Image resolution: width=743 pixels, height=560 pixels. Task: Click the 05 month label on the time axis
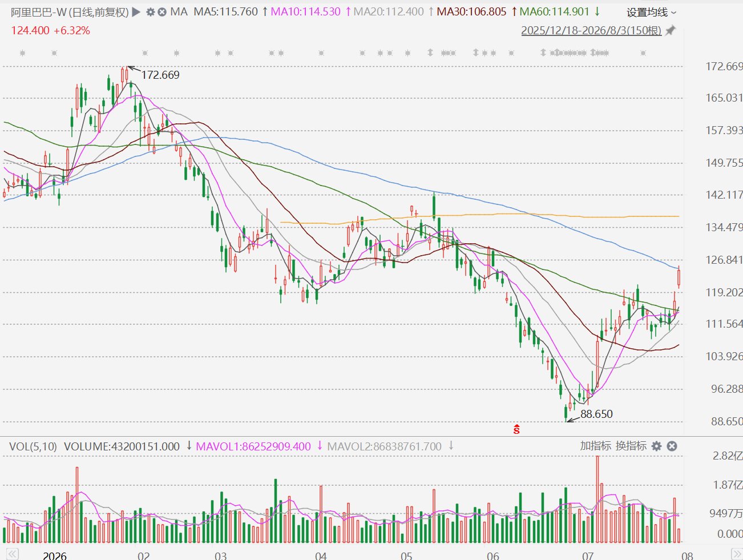point(406,555)
